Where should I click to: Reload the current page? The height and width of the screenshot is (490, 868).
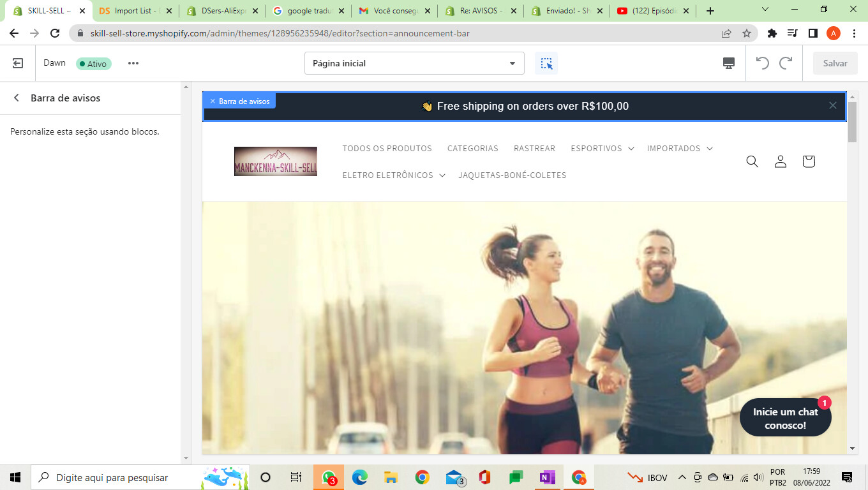click(55, 33)
